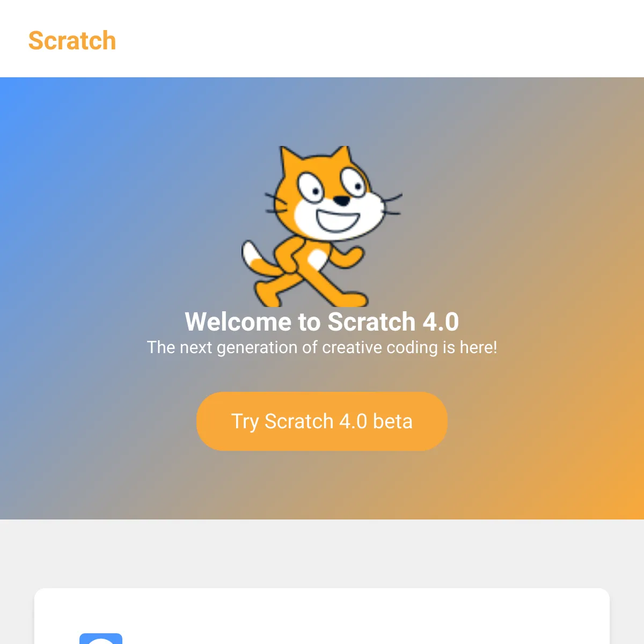Click the Scratch cat's white belly

(x=317, y=259)
